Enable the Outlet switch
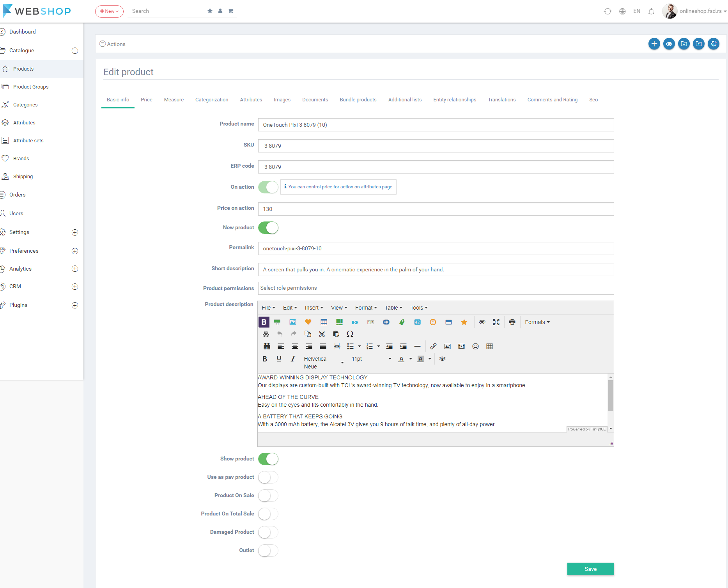The height and width of the screenshot is (588, 728). (268, 551)
